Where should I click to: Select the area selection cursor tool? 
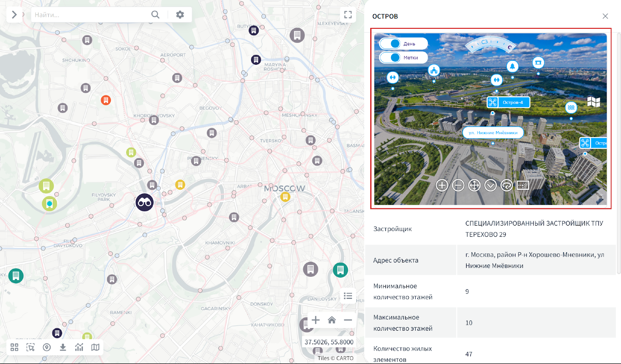[x=30, y=347]
